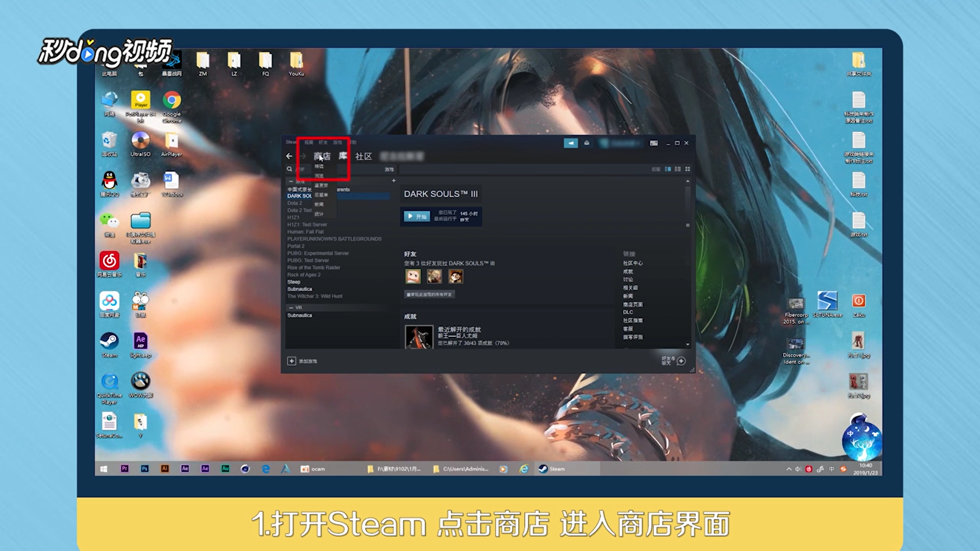980x551 pixels.
Task: Select PLAYERUNKNOWN'S BATTLEGROUNDS
Action: (x=334, y=239)
